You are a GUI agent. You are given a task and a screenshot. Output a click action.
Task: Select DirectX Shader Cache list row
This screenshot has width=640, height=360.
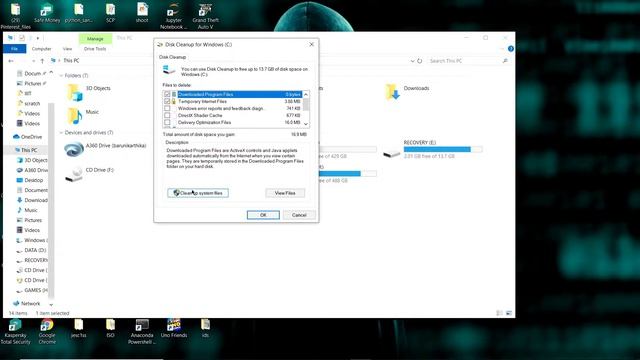click(x=232, y=115)
